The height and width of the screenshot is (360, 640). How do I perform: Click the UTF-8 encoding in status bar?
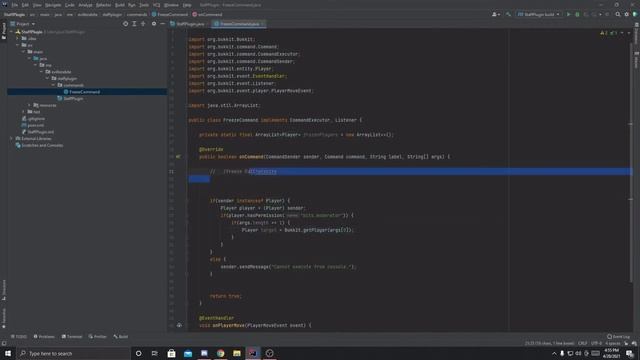tap(596, 344)
